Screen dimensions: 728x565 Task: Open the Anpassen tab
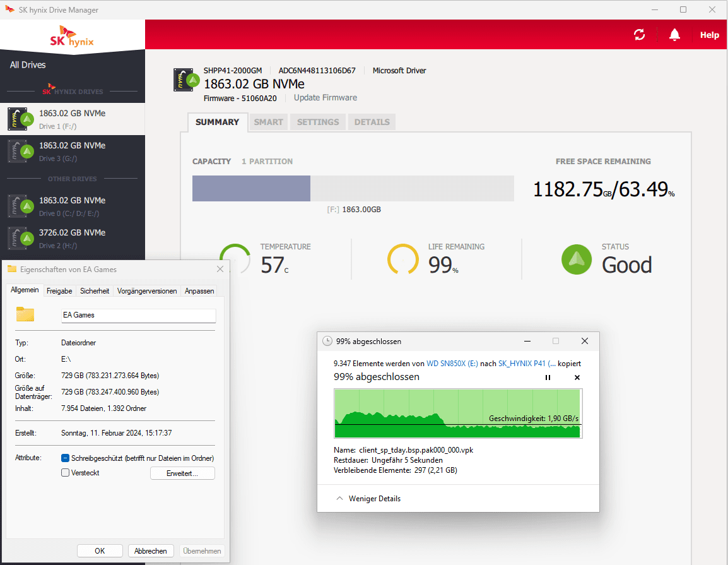(199, 291)
